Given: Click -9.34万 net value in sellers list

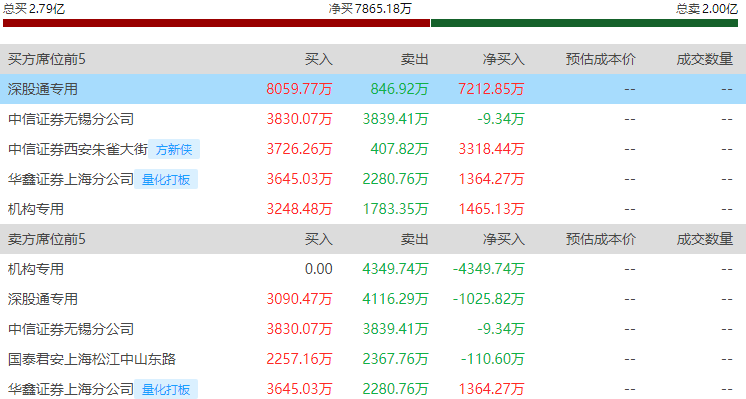Looking at the screenshot, I should click(501, 329).
